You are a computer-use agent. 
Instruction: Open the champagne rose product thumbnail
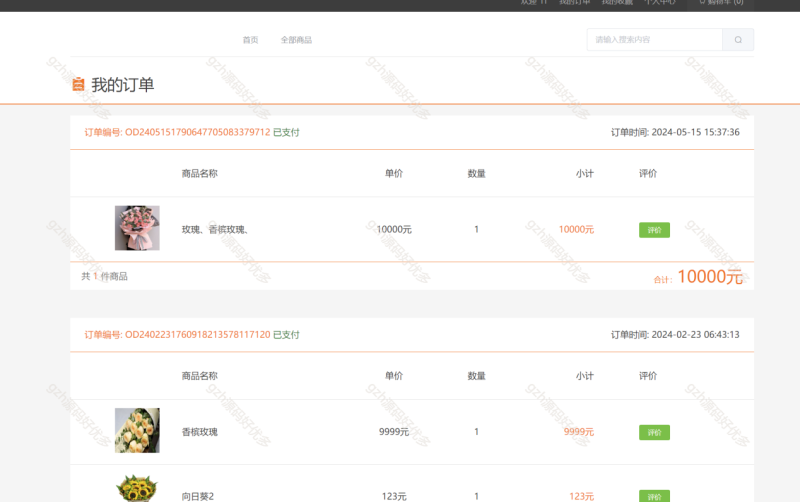[x=137, y=431]
